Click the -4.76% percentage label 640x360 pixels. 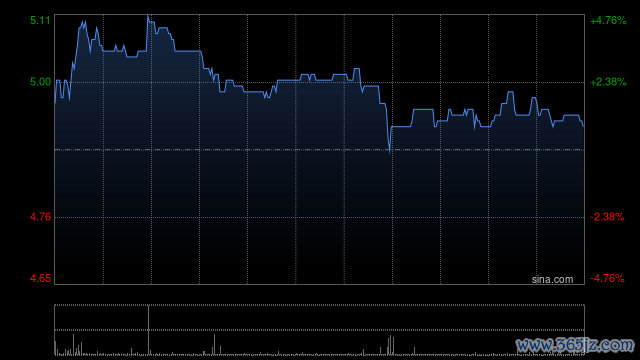click(607, 278)
